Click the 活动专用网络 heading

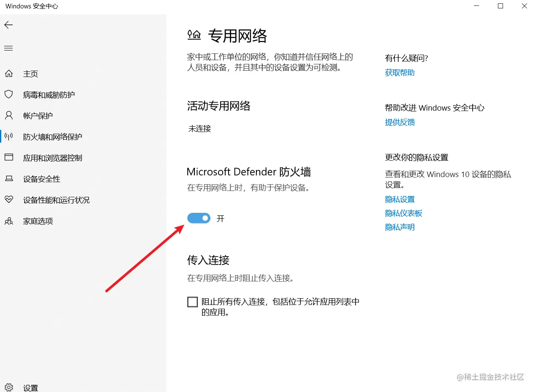click(218, 106)
